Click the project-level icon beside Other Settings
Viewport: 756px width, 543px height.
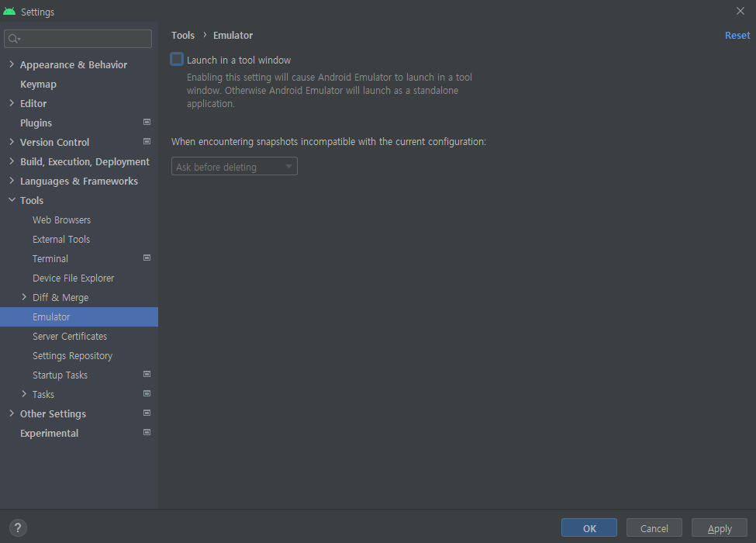147,413
